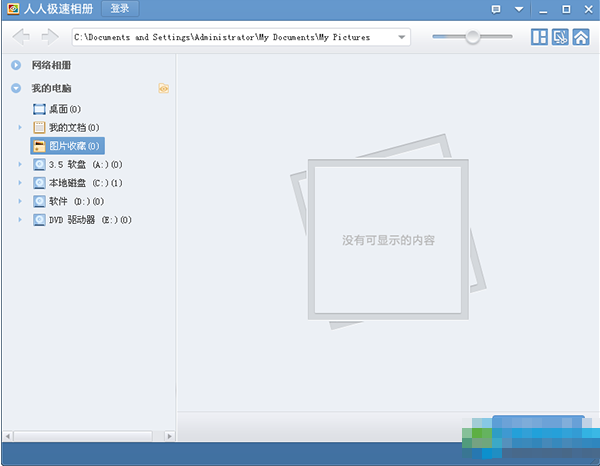Minimize the 人人极速相册 window
Screen dimensions: 600x466
543,10
